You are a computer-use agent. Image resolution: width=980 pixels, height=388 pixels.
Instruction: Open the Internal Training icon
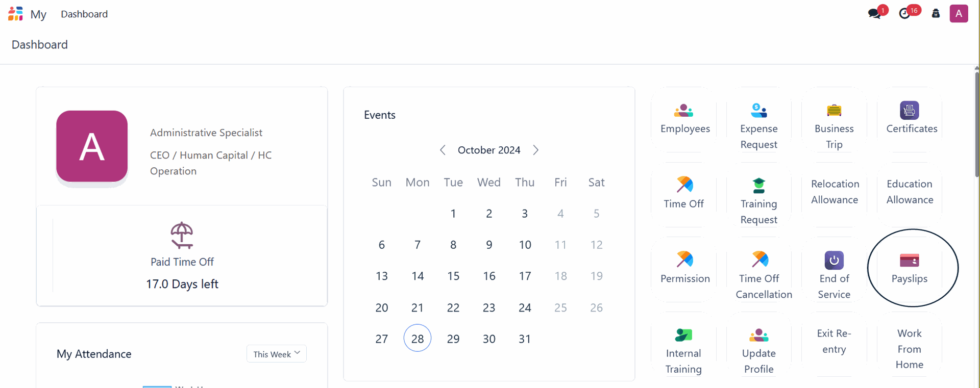click(x=683, y=335)
